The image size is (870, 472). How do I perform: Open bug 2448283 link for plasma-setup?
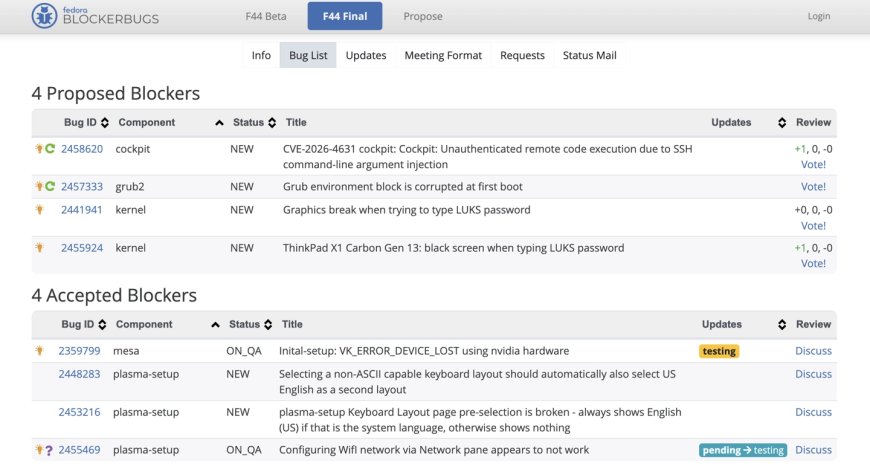tap(79, 374)
